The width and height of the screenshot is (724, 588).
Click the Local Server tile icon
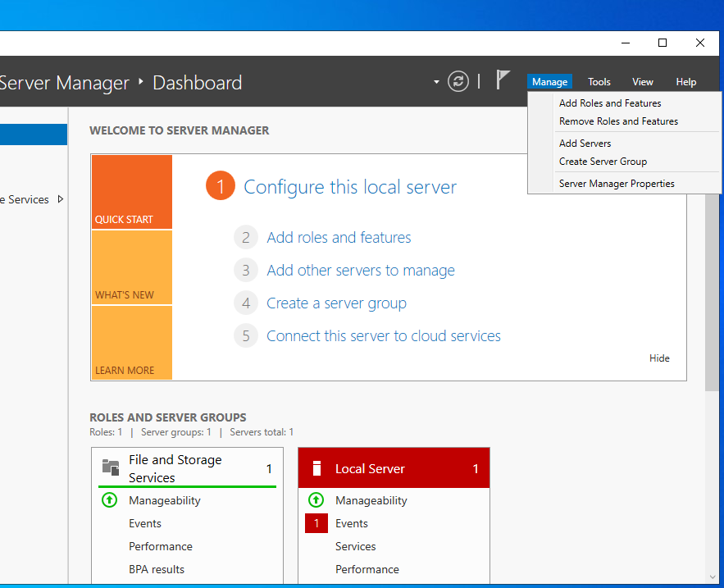[x=316, y=468]
